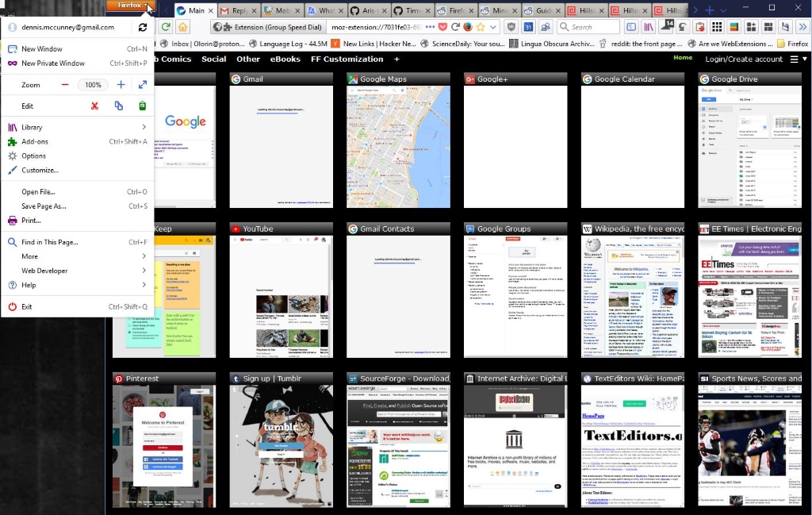The width and height of the screenshot is (812, 515).
Task: Expand the Web Developer submenu
Action: (x=78, y=271)
